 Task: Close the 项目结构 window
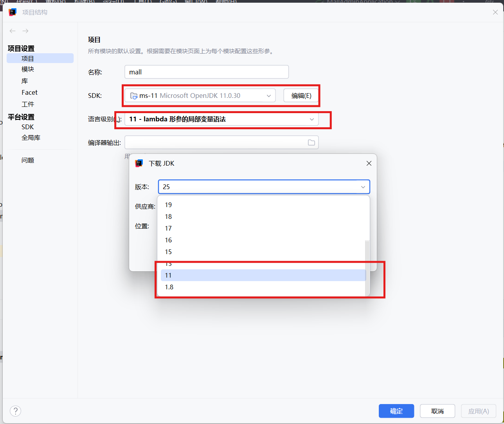pos(495,13)
